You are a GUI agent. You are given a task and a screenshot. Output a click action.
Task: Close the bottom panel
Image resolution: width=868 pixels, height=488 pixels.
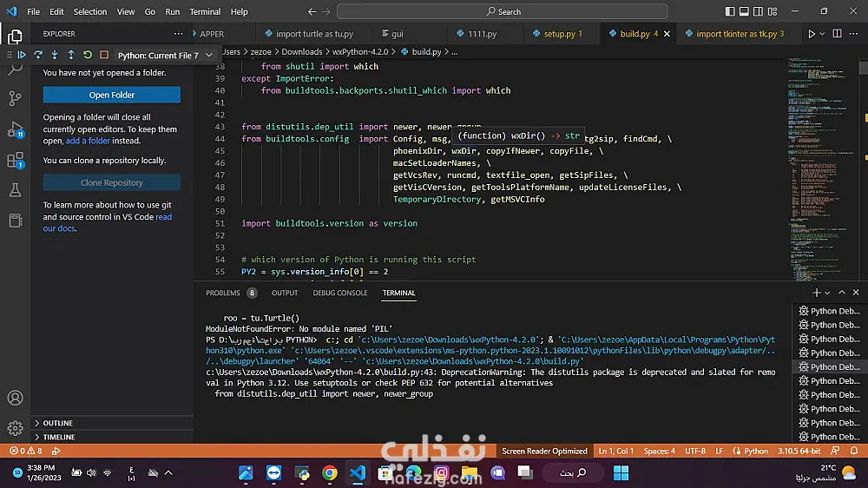click(856, 293)
